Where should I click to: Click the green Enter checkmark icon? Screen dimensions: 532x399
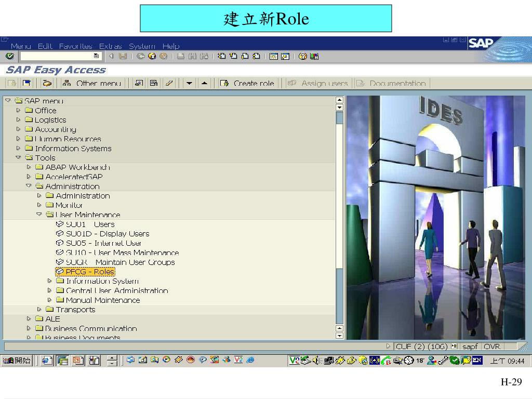coord(9,56)
